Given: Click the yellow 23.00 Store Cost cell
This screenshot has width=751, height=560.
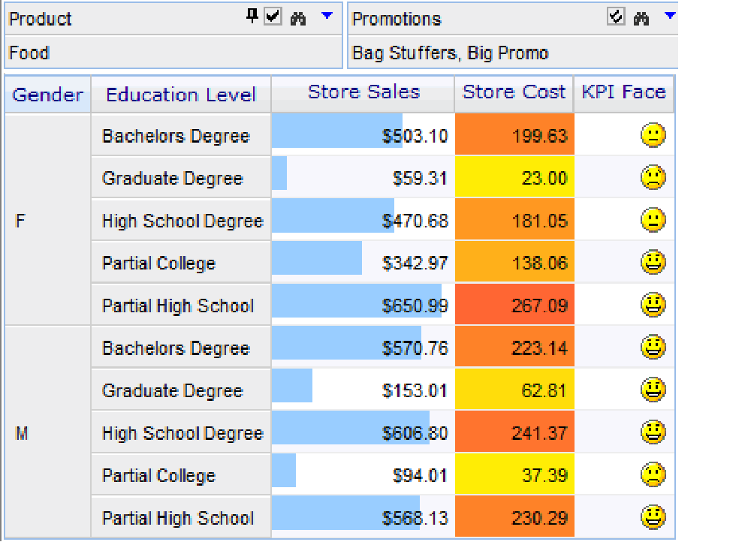Looking at the screenshot, I should point(514,178).
